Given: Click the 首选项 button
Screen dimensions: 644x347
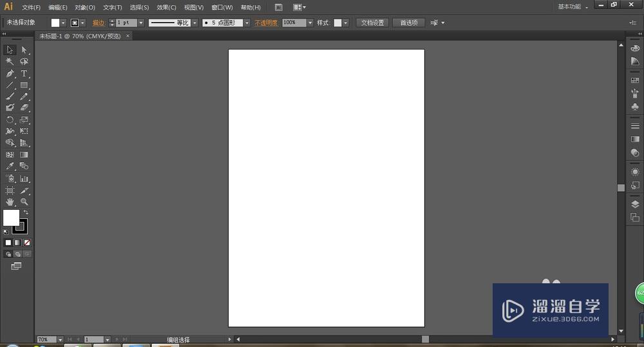Looking at the screenshot, I should [x=408, y=23].
